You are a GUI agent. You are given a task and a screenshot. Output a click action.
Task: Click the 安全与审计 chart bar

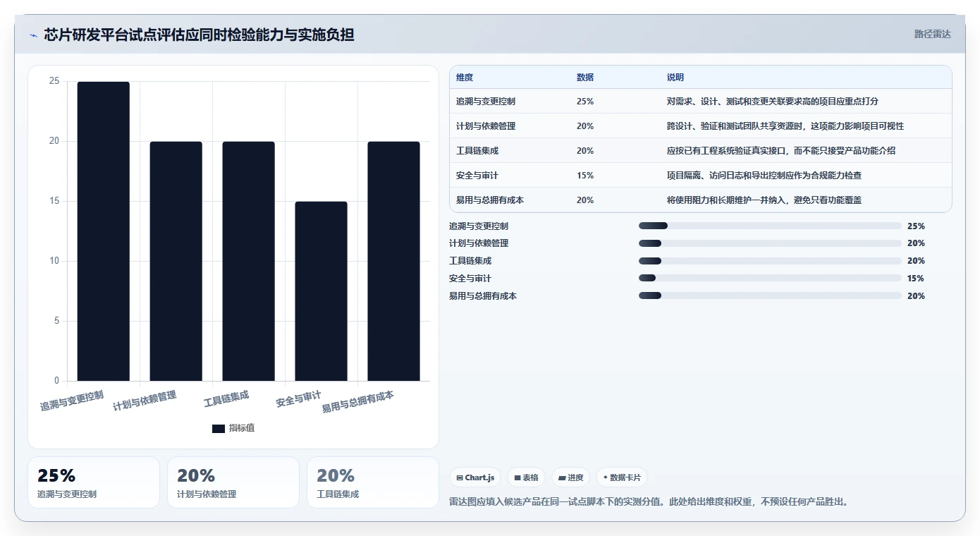point(321,291)
